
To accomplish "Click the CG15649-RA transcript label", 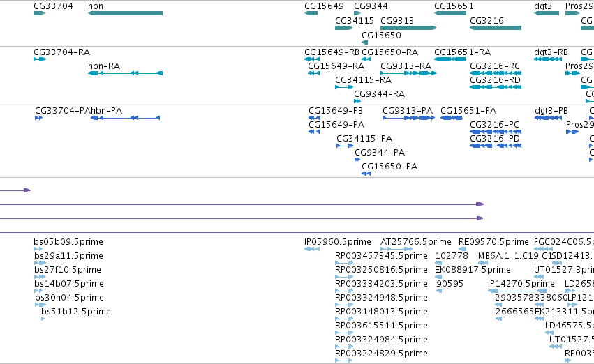I will (336, 66).
